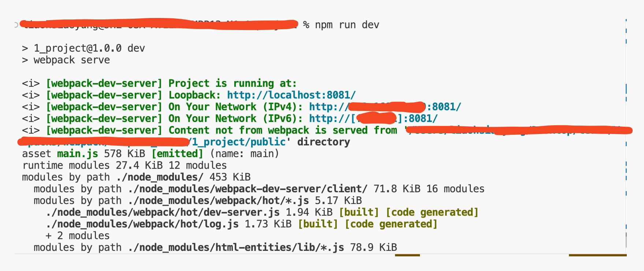Screen dimensions: 644x271
Task: Click the [built] label on the log.js line
Action: 318,224
